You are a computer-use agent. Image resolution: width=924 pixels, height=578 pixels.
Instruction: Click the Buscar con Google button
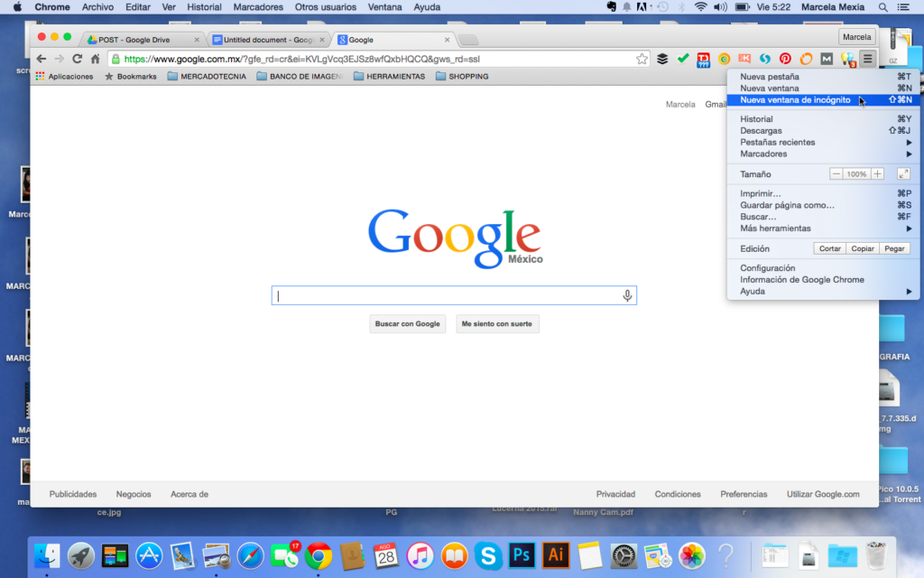click(407, 324)
